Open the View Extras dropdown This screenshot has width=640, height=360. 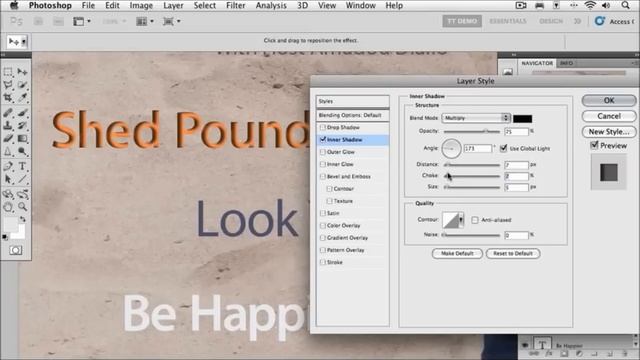point(82,21)
